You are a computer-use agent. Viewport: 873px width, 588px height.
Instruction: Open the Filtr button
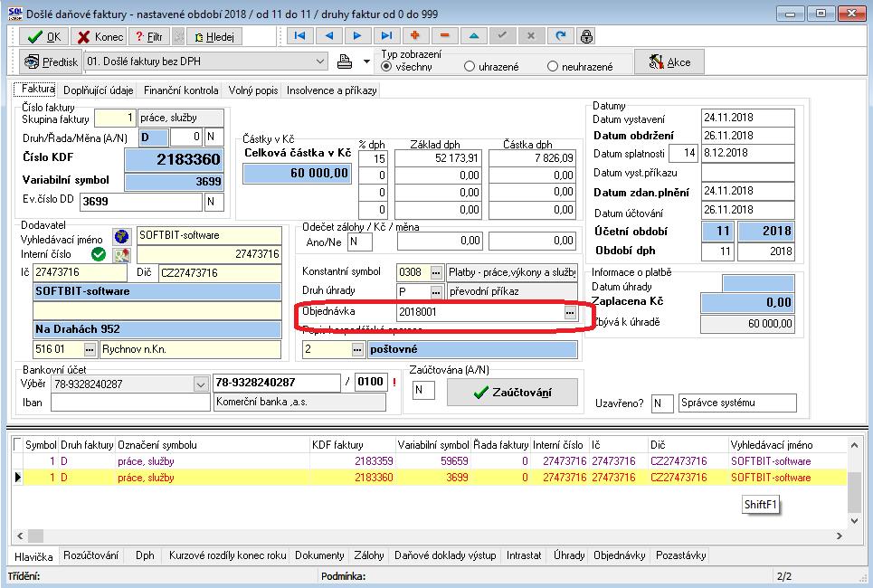pyautogui.click(x=149, y=37)
